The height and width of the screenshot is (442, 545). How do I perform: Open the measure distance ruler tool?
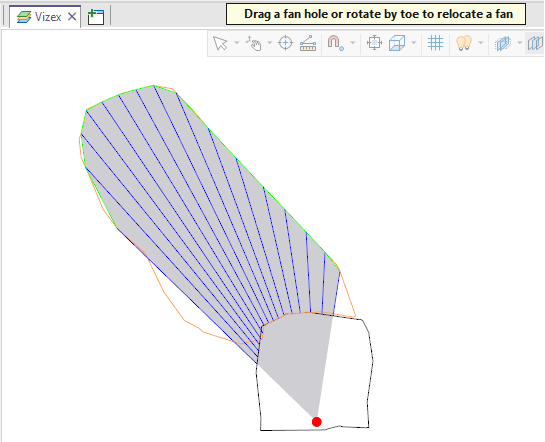[308, 43]
